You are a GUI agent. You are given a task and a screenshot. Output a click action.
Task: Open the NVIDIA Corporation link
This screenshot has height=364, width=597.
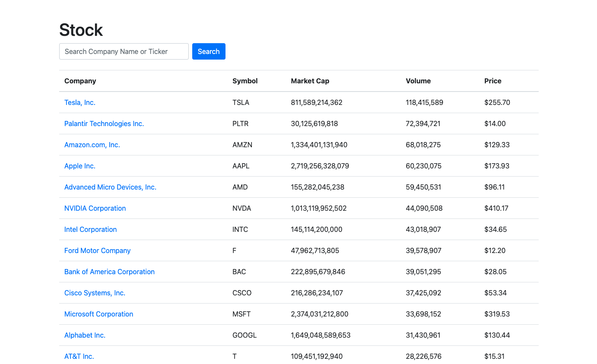point(95,208)
